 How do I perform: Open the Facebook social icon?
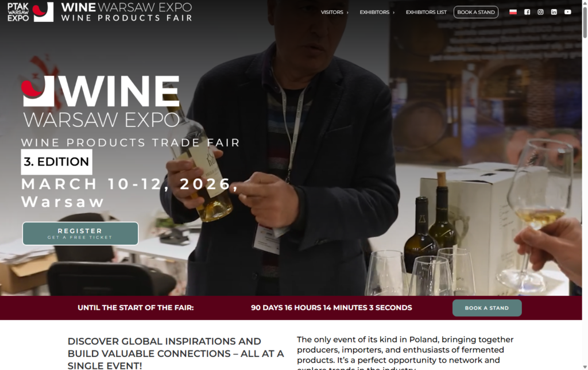[x=527, y=12]
